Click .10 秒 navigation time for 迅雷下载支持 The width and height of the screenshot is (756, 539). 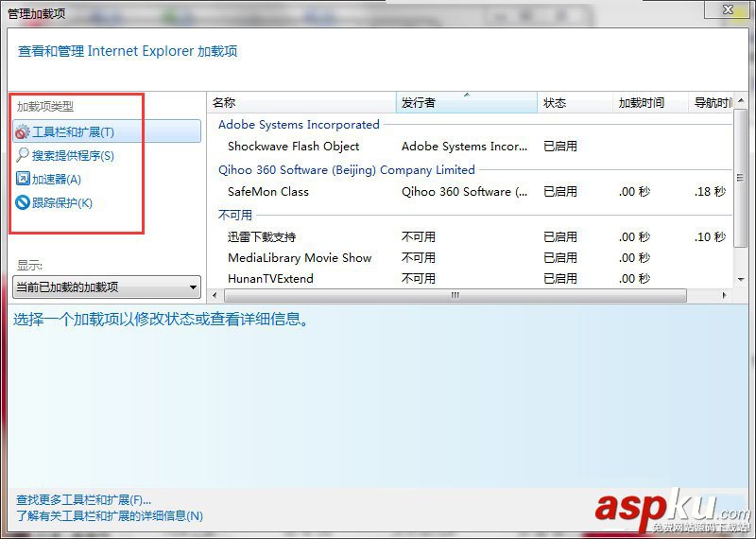(x=711, y=237)
